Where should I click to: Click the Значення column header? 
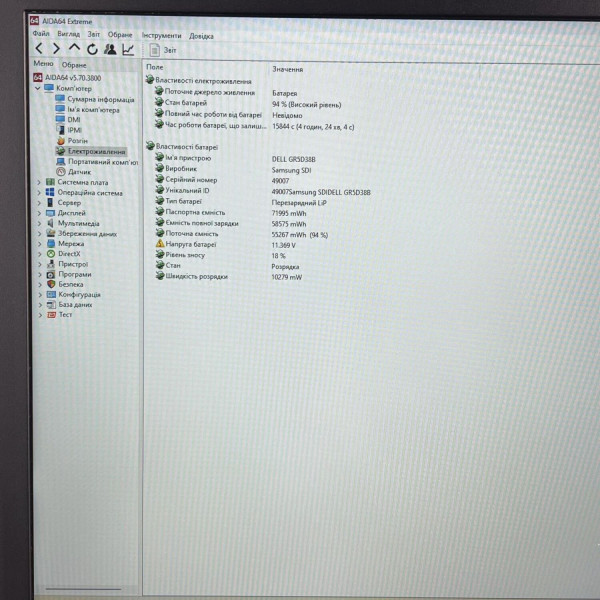click(288, 69)
